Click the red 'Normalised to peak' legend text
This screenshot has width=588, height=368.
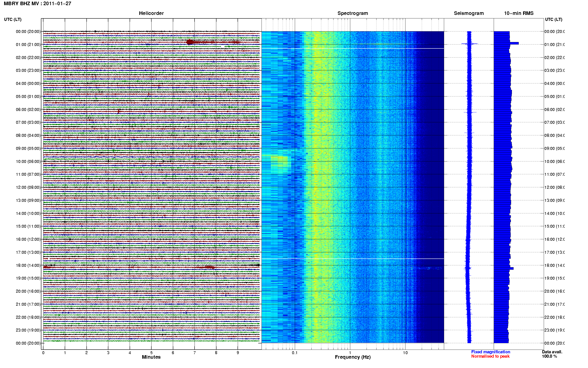pos(490,356)
